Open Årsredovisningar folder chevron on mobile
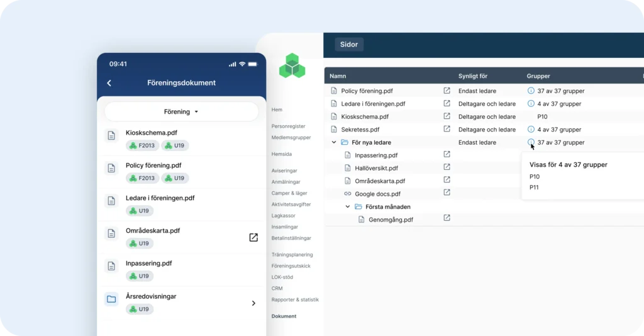 [253, 303]
